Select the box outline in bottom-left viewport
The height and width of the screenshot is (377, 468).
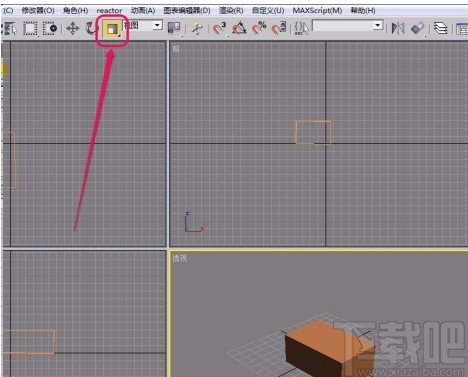tap(28, 342)
